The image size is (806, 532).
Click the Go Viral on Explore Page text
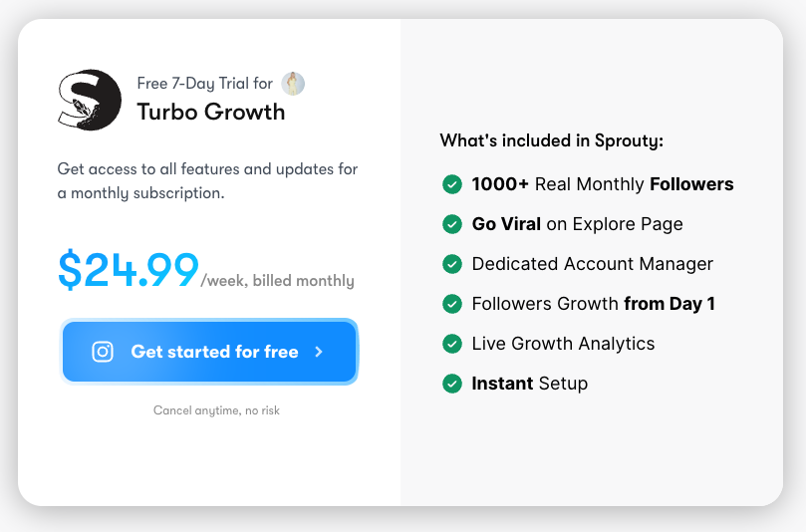point(578,224)
